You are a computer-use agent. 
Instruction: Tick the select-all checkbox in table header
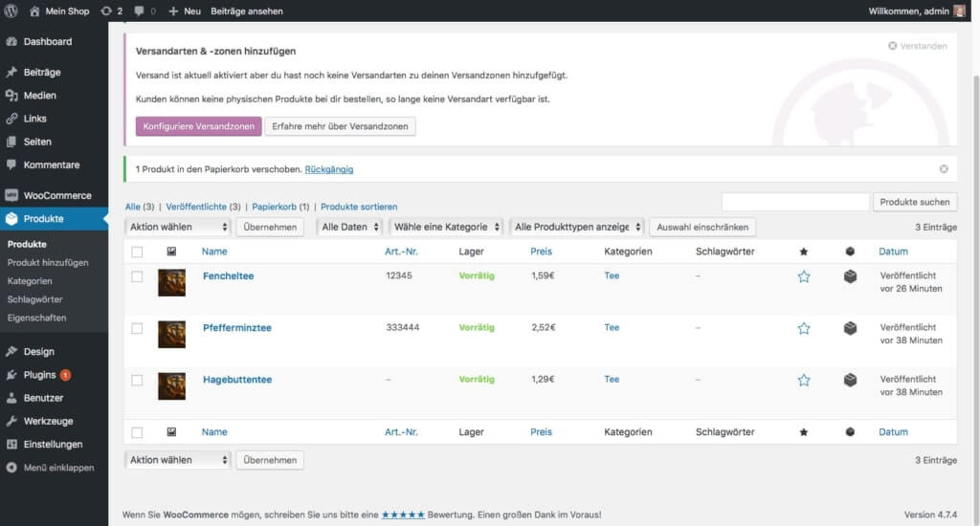click(137, 252)
